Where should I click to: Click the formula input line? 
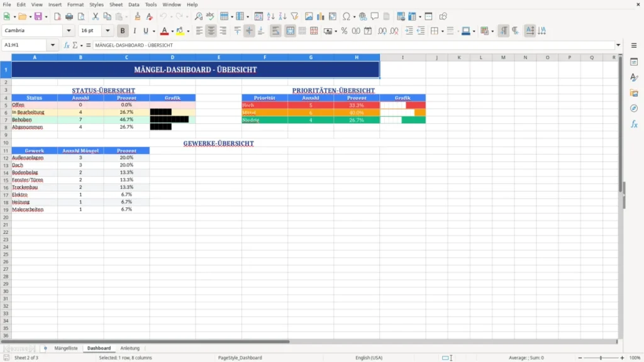353,45
